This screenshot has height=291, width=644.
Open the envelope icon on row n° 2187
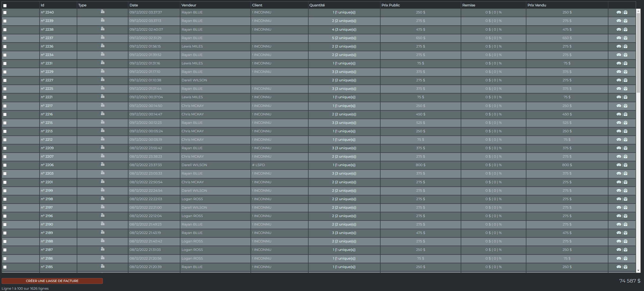[626, 250]
